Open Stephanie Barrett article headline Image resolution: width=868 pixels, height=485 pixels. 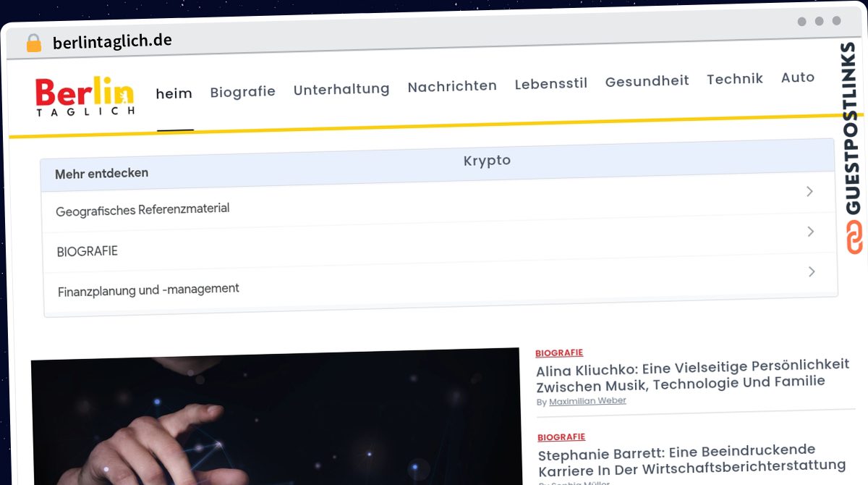(x=692, y=459)
